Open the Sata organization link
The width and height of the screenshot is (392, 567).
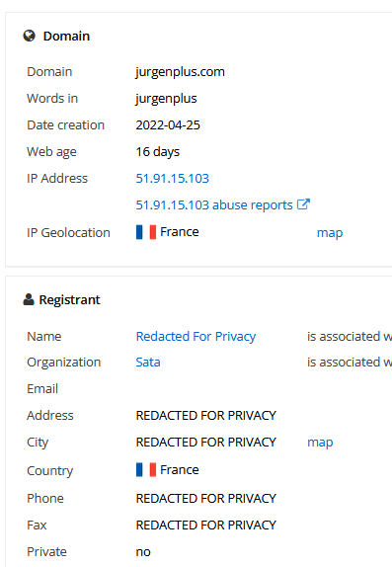coord(148,362)
